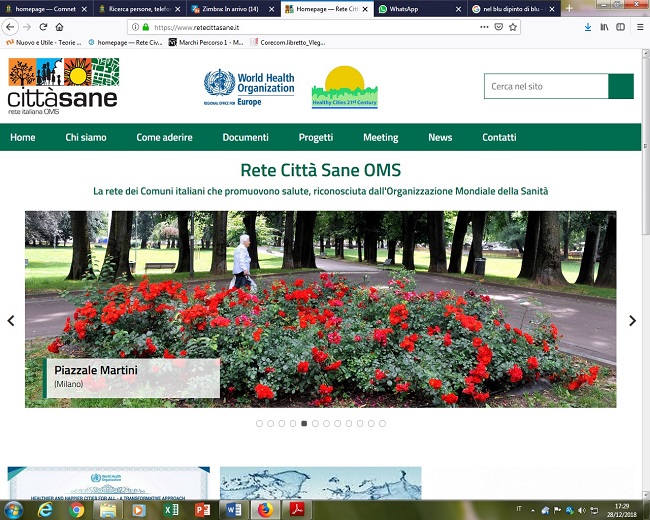Go to the Firefox home page icon
The width and height of the screenshot is (650, 520).
(x=60, y=27)
